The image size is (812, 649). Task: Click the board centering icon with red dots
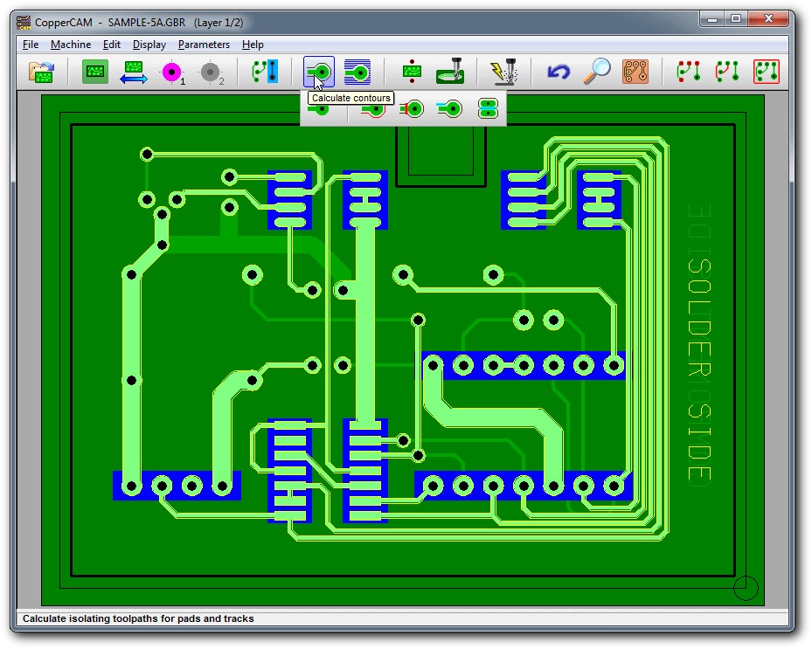(x=412, y=72)
